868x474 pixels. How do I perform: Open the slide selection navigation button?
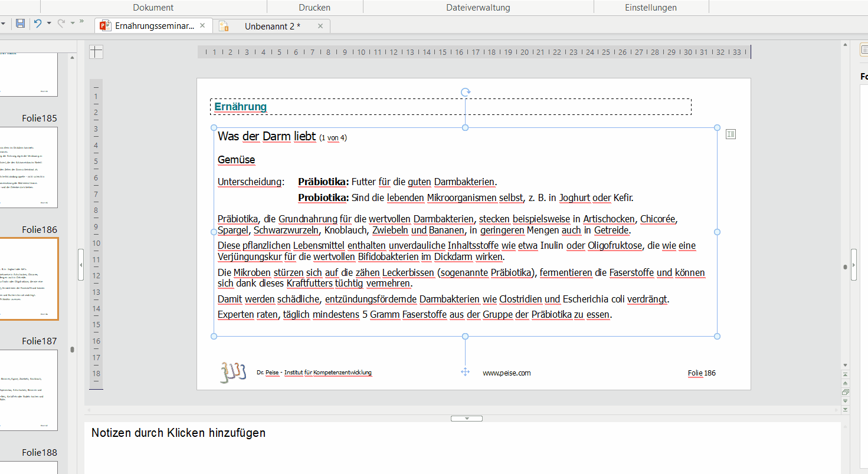[845, 391]
